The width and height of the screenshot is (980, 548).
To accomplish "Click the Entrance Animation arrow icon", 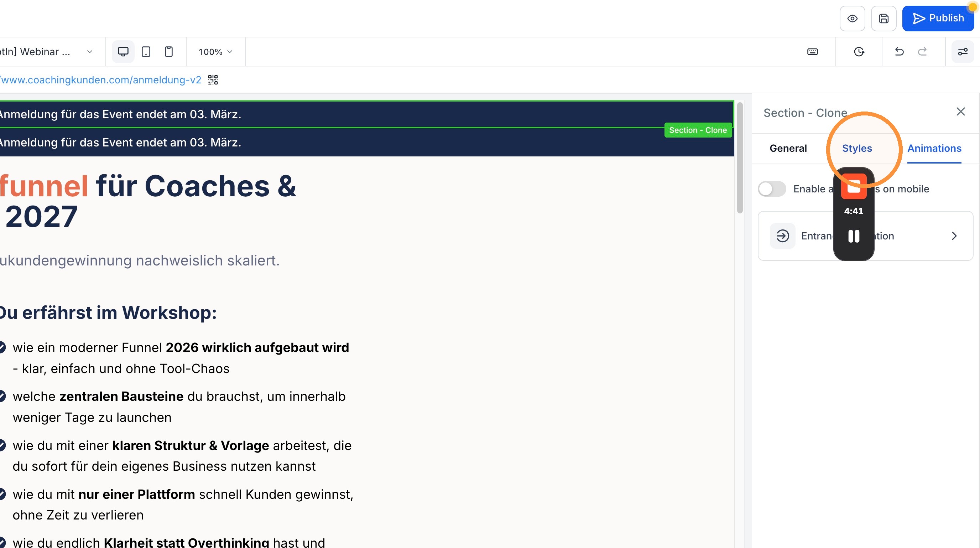I will 954,236.
